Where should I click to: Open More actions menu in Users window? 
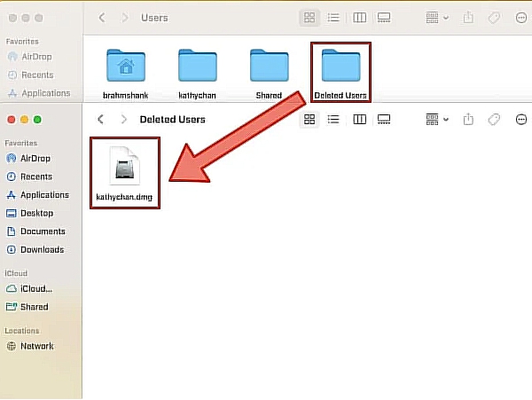click(x=520, y=18)
